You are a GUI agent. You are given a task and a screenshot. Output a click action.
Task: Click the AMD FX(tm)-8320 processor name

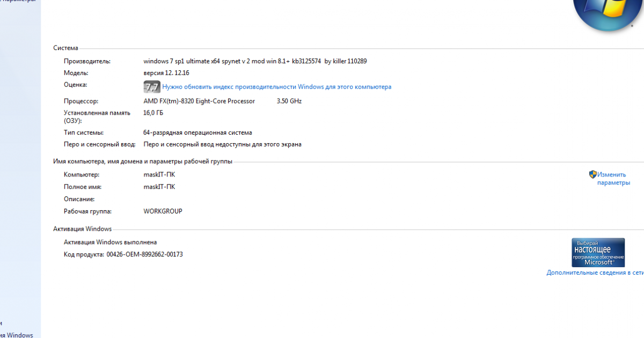click(199, 101)
